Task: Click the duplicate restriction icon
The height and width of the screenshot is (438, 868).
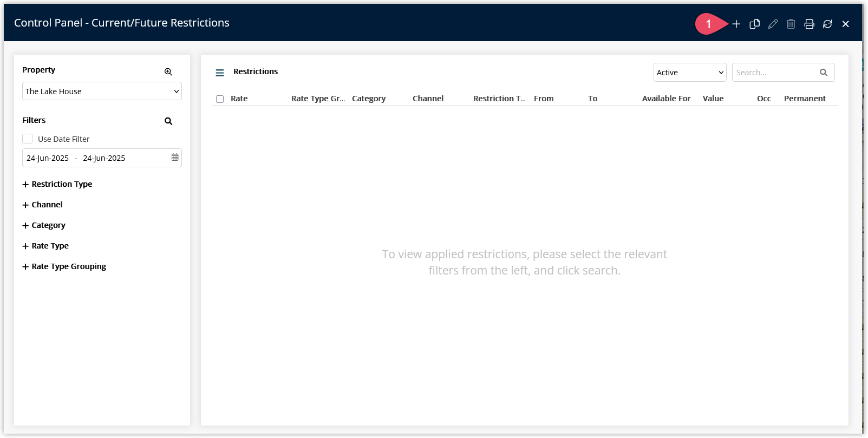Action: point(754,24)
